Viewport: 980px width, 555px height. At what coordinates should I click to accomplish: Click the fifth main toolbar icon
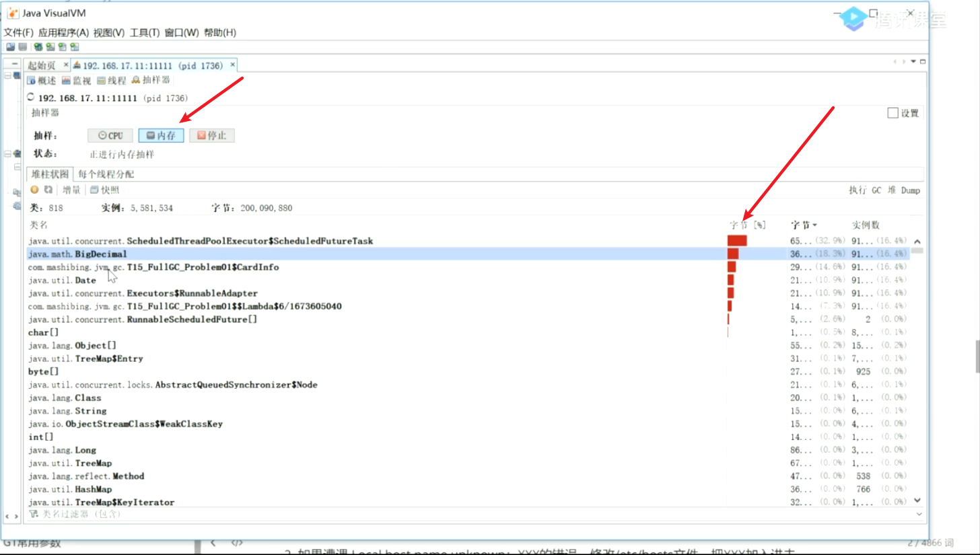62,46
